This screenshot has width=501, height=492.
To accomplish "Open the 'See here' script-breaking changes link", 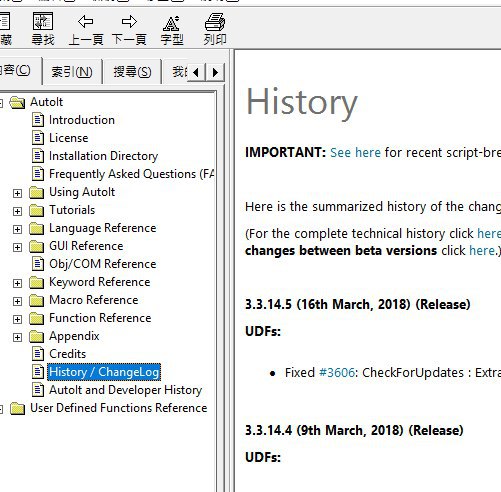I will 355,153.
